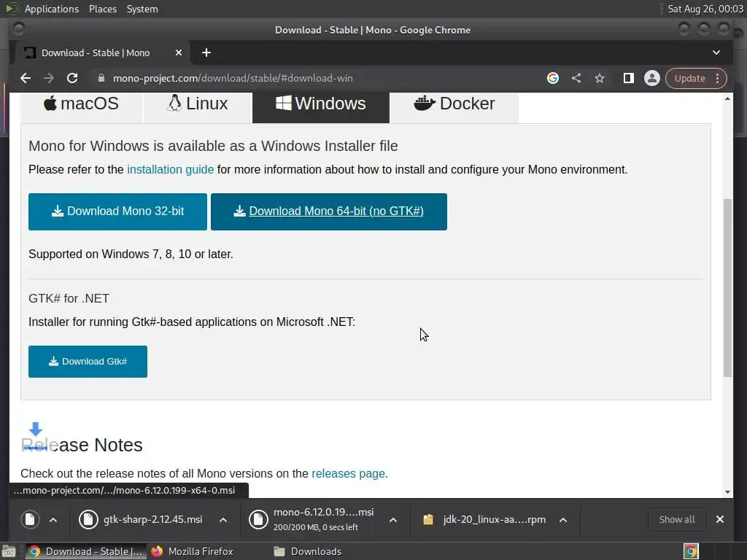Click GTK# for .NET heading
Image resolution: width=747 pixels, height=560 pixels.
(x=69, y=298)
